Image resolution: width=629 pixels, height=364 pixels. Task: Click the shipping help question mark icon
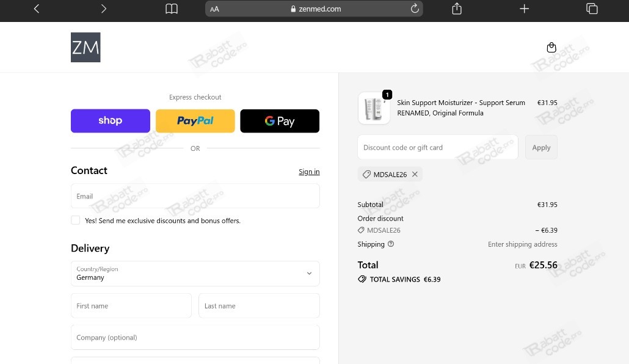click(x=391, y=244)
